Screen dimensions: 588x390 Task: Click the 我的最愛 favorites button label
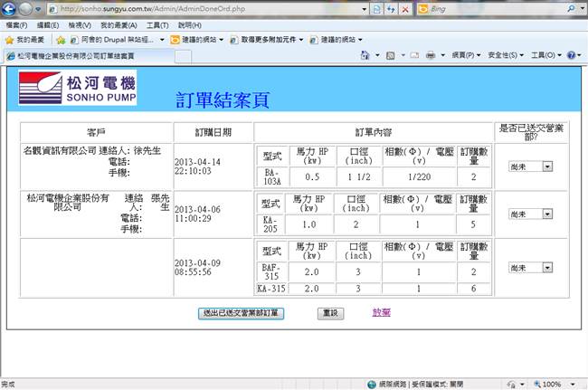tap(30, 40)
